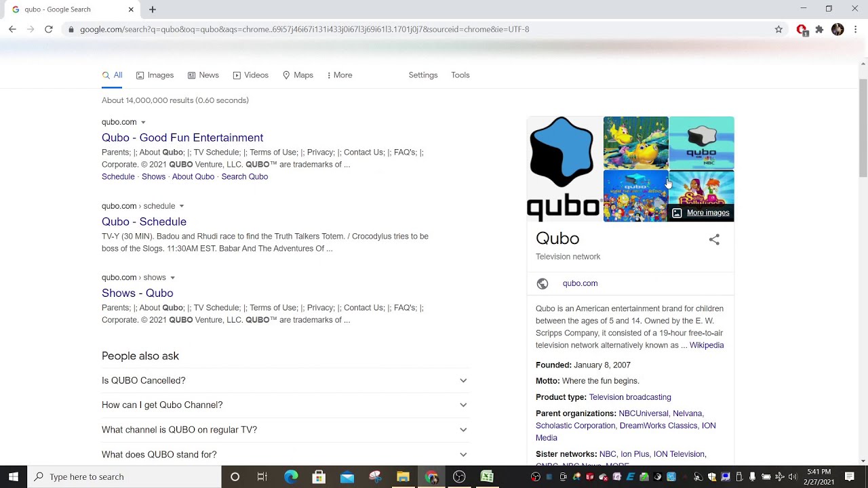
Task: Open the Mail app from the taskbar
Action: [x=347, y=476]
